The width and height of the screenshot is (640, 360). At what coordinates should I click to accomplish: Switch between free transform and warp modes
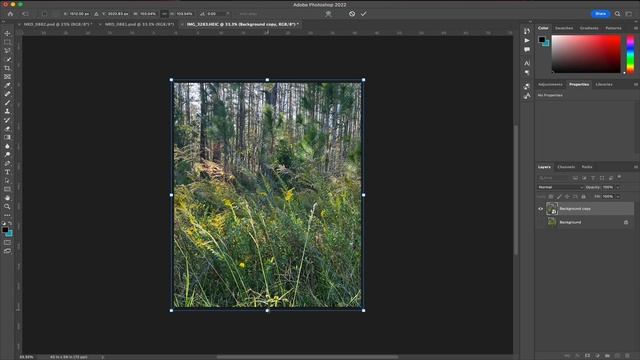[328, 14]
